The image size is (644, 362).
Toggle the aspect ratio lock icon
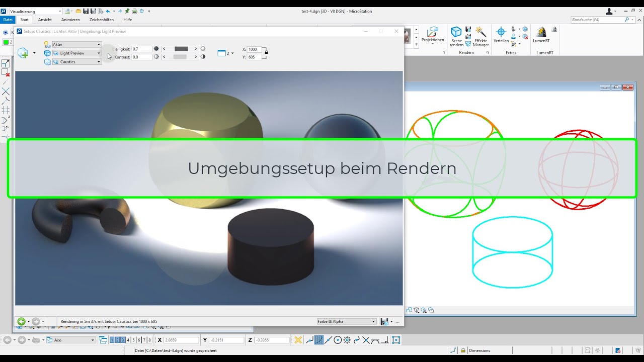click(x=266, y=52)
